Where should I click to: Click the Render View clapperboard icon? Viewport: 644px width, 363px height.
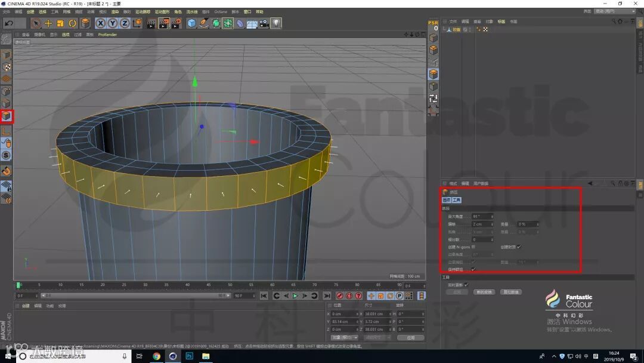(x=151, y=23)
